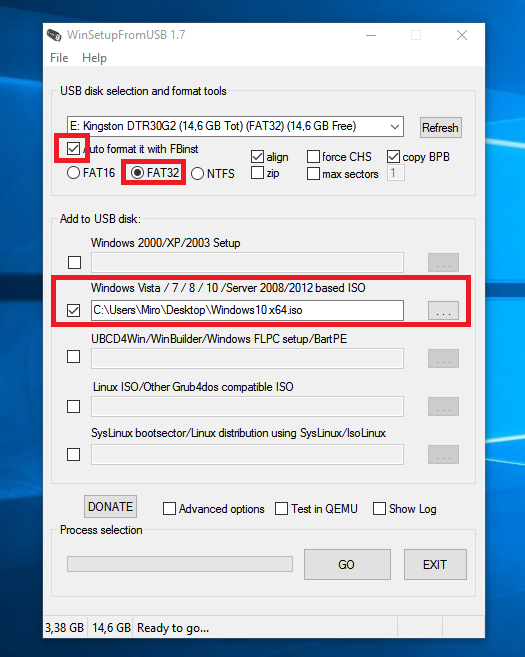Click the Refresh button
This screenshot has width=525, height=657.
pos(440,127)
